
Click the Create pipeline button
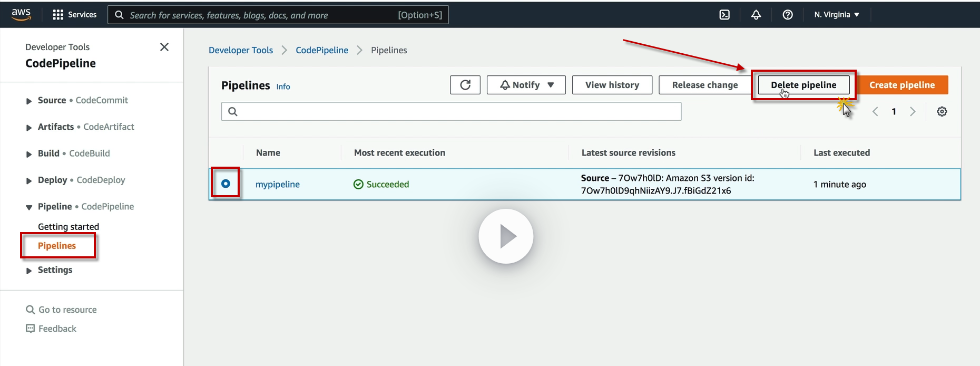click(x=902, y=85)
